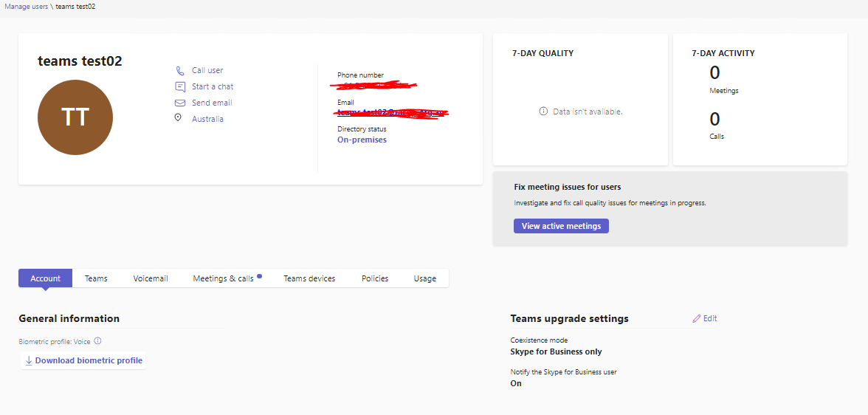Viewport: 868px width, 415px height.
Task: Click the '7-DAY QUALITY' card title
Action: [543, 54]
